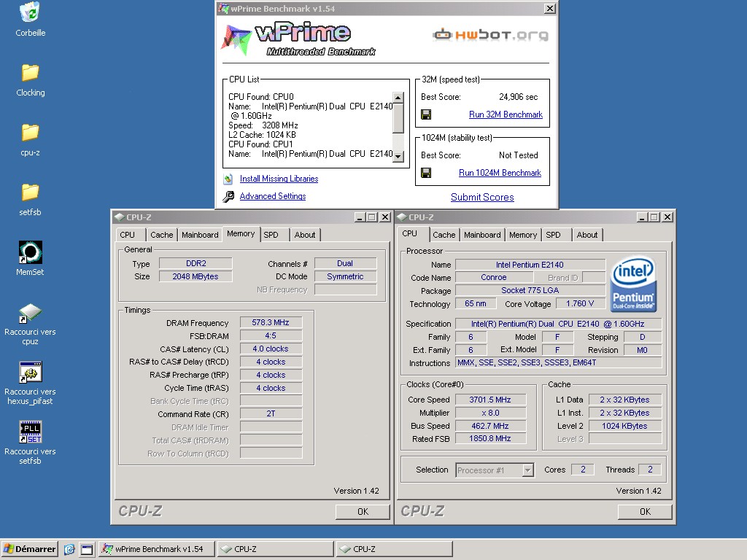
Task: Run the 32M Benchmark
Action: tap(506, 114)
